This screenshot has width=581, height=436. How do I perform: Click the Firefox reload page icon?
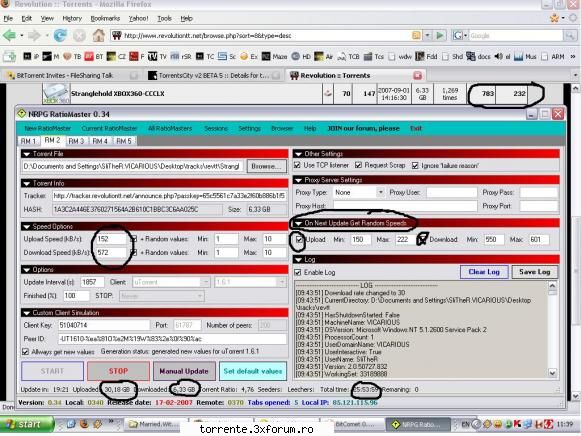pos(60,36)
